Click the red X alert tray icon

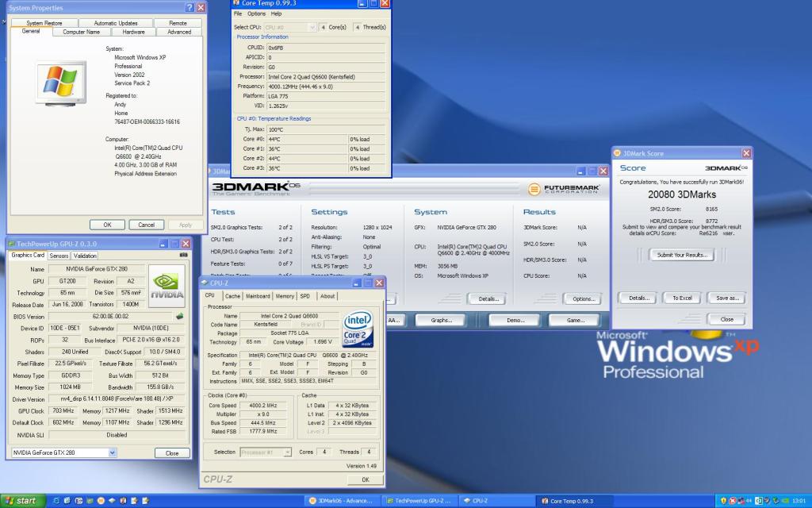(x=732, y=501)
